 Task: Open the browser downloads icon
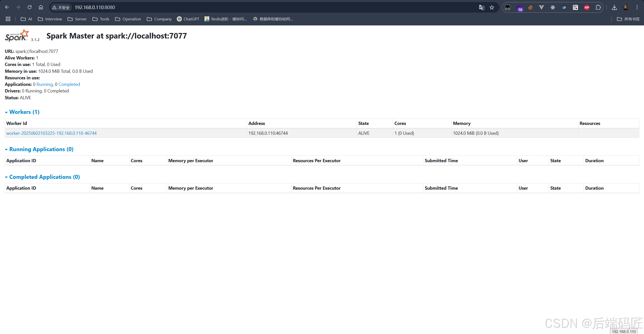[x=614, y=8]
